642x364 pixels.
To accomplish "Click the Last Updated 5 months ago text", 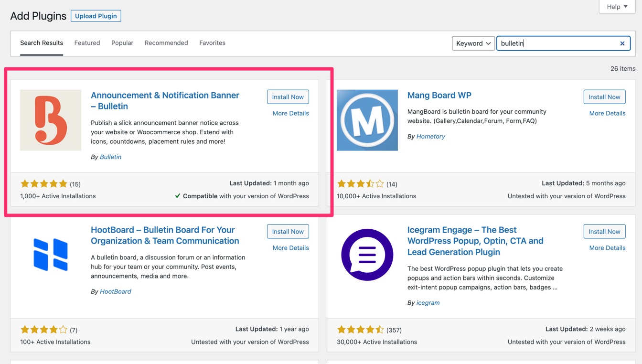I will [583, 183].
